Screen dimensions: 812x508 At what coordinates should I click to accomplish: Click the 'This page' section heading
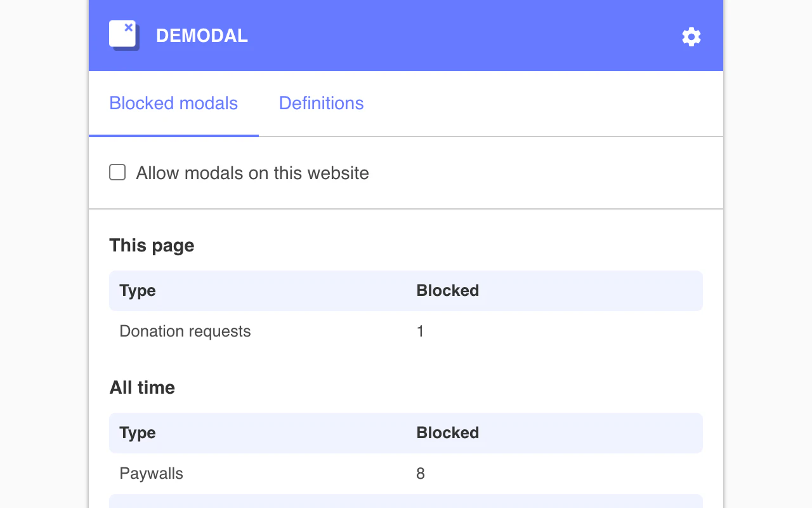click(x=152, y=245)
